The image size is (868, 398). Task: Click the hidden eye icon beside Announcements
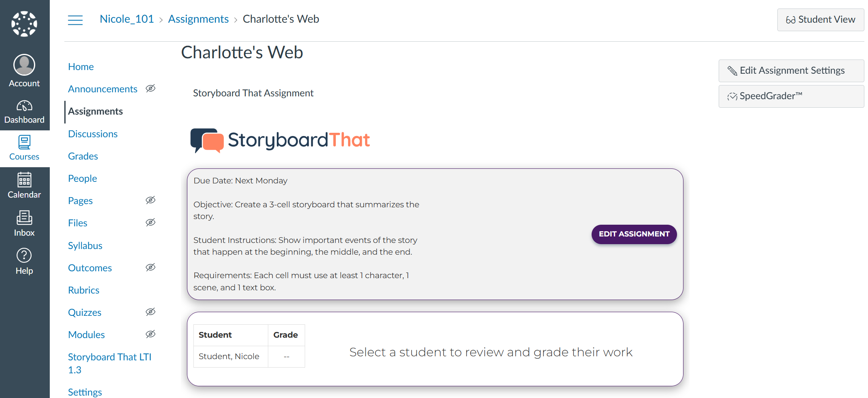(x=151, y=89)
